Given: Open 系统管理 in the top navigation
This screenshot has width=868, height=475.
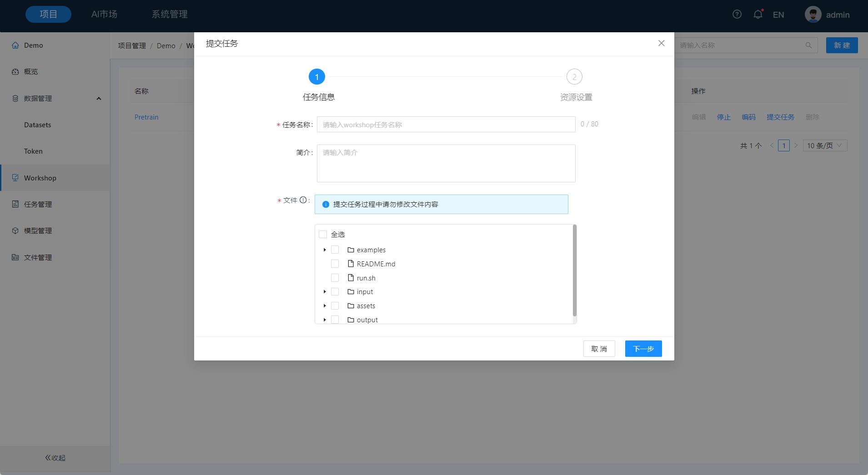Looking at the screenshot, I should [169, 15].
